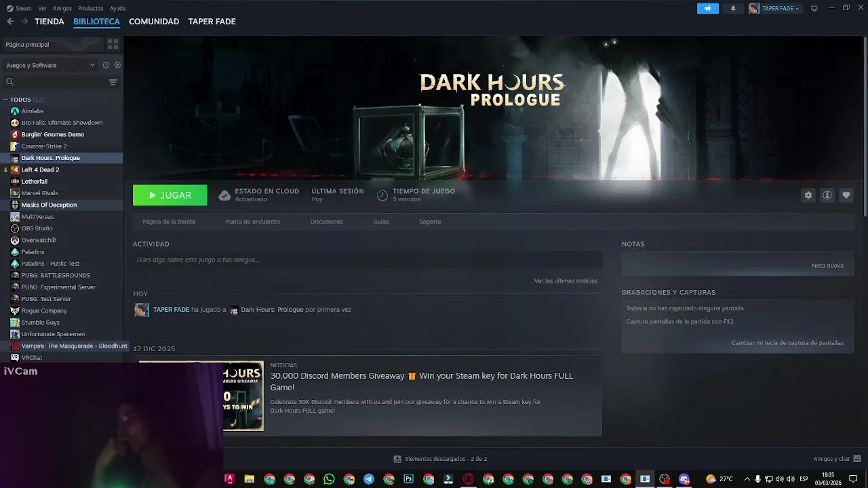Image resolution: width=868 pixels, height=488 pixels.
Task: Open Opera browser from the taskbar
Action: click(468, 479)
